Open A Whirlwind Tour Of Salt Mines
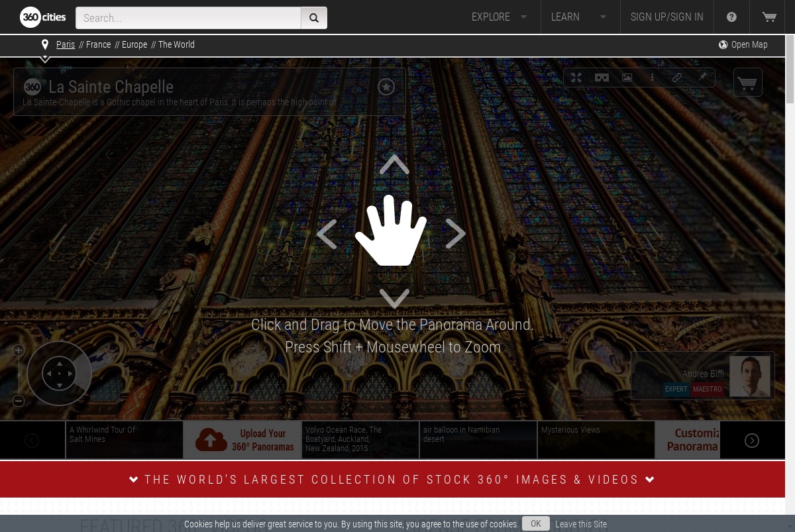Viewport: 795px width, 532px height. coord(125,440)
